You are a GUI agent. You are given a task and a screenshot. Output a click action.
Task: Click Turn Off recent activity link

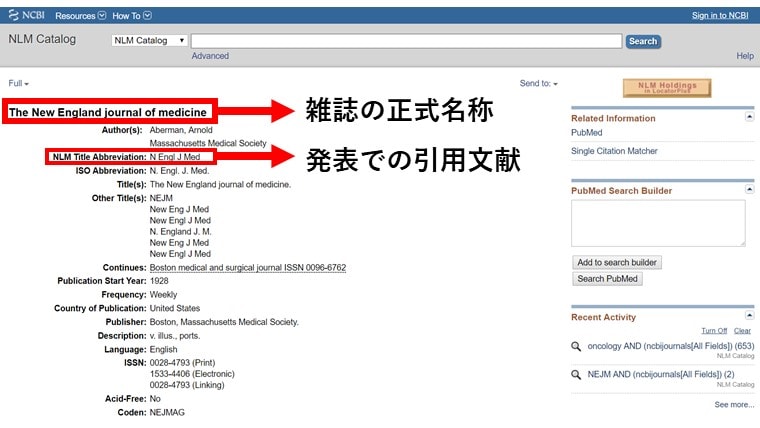point(714,331)
